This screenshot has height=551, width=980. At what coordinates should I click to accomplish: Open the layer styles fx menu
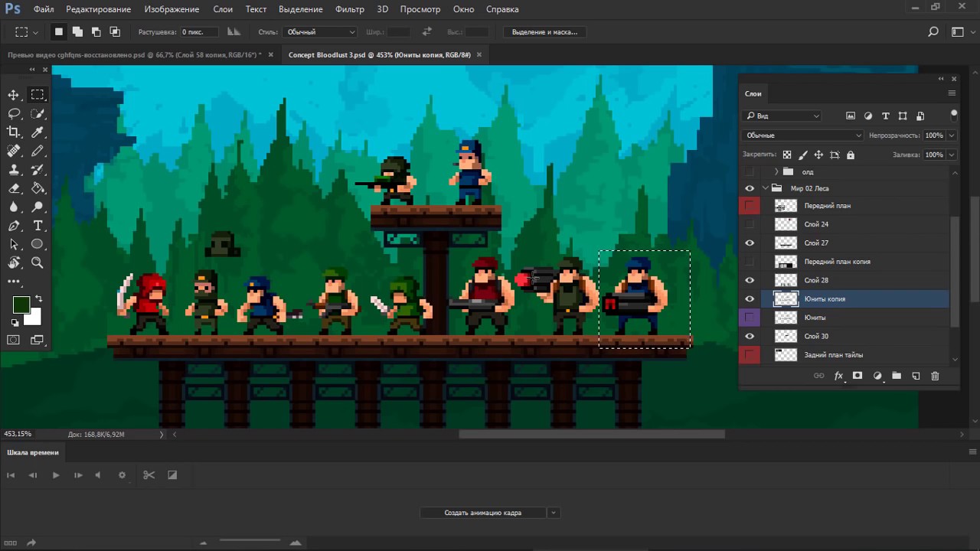[x=838, y=376]
